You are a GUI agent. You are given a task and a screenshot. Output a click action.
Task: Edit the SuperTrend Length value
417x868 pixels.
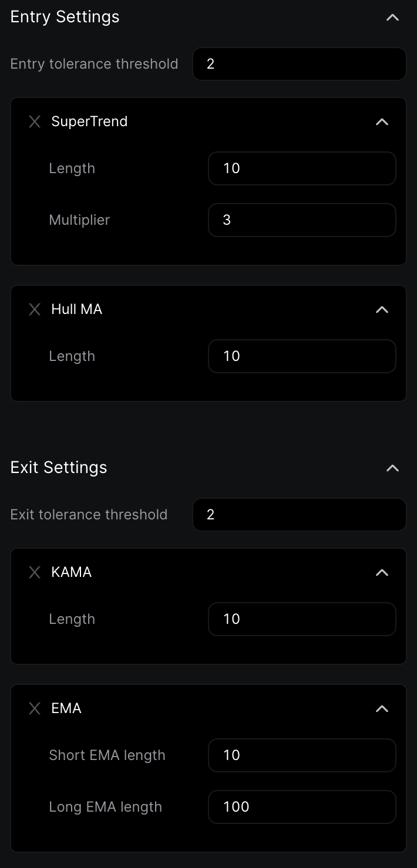pyautogui.click(x=302, y=168)
